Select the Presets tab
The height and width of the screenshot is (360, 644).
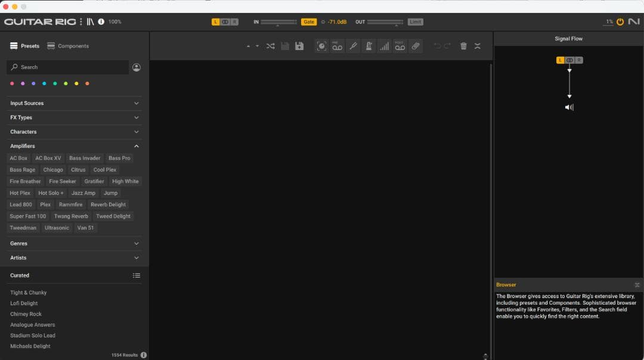pyautogui.click(x=24, y=46)
